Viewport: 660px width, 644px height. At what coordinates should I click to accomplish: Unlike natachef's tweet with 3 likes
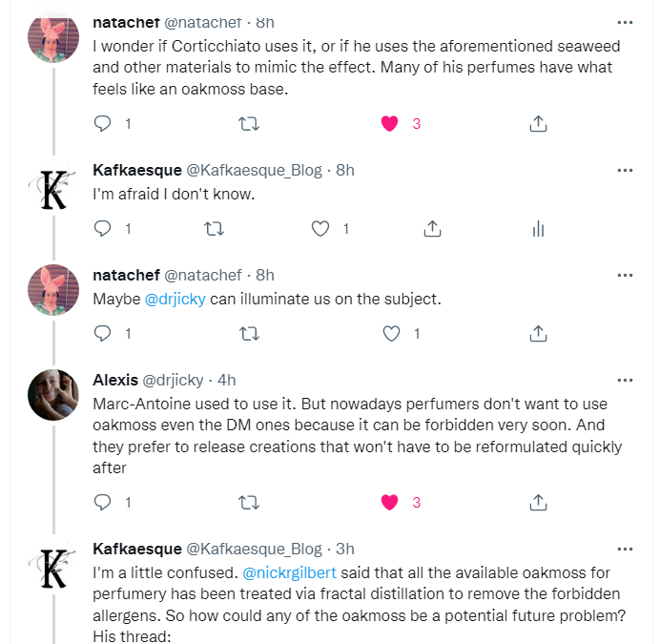pos(389,124)
